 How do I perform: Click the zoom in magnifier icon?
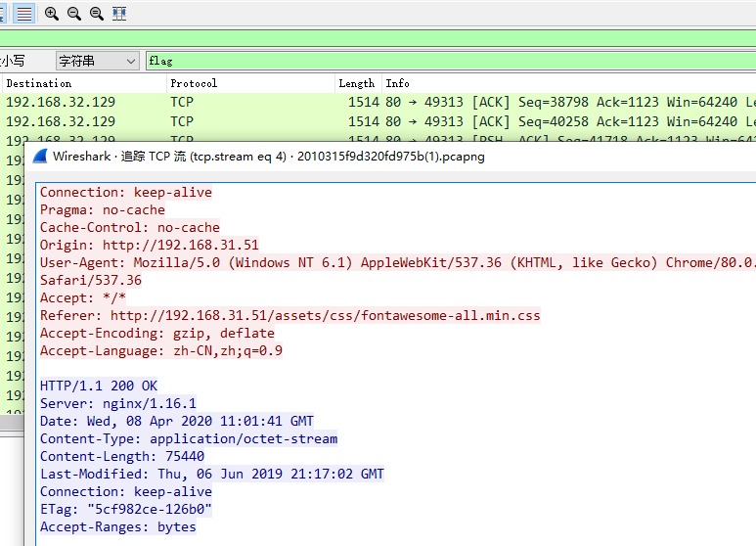[x=52, y=14]
